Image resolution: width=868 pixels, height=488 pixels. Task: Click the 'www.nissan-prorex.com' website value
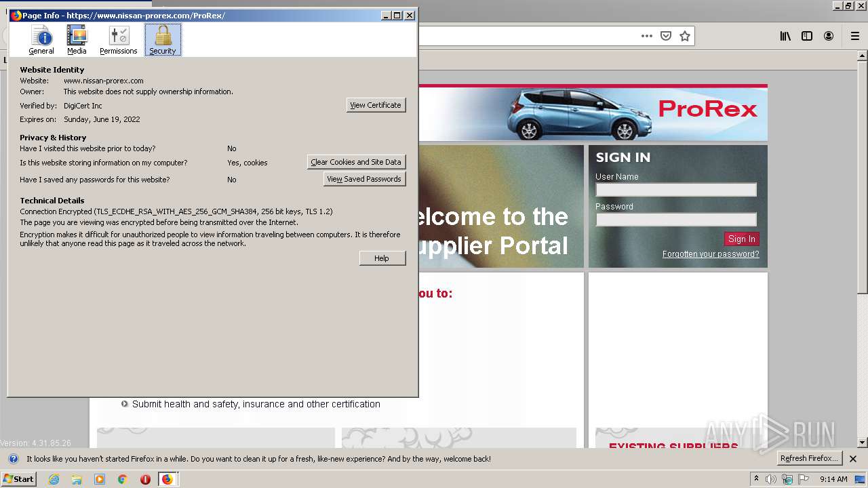tap(104, 81)
